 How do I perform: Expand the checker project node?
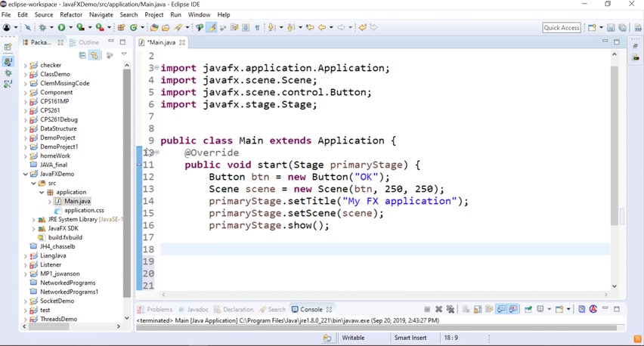(x=26, y=65)
